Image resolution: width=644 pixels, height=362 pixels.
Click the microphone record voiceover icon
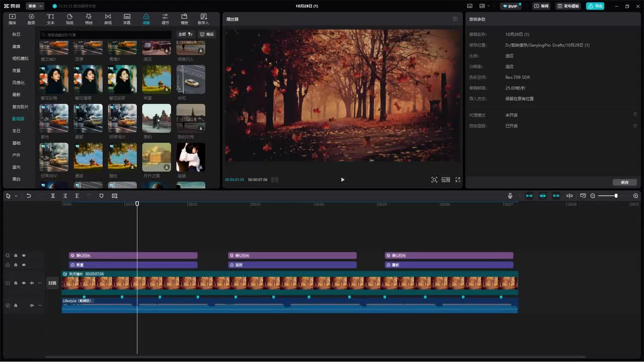pos(510,196)
